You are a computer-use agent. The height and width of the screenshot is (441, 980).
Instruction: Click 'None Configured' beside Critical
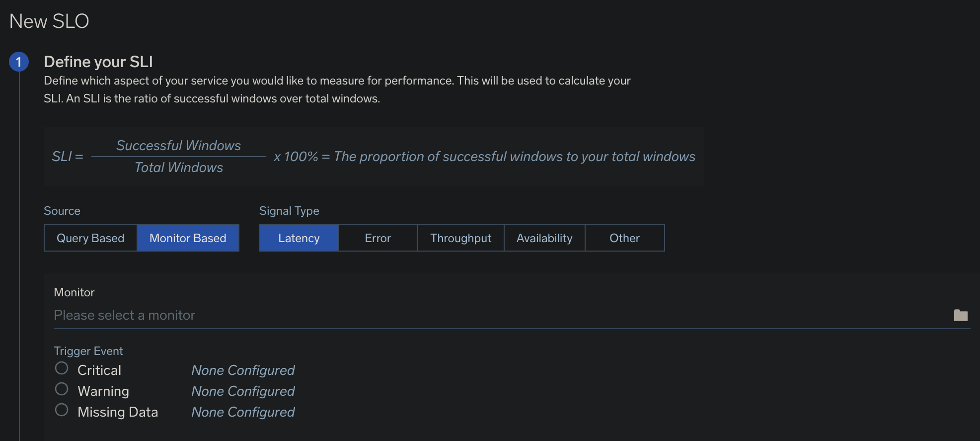tap(243, 370)
